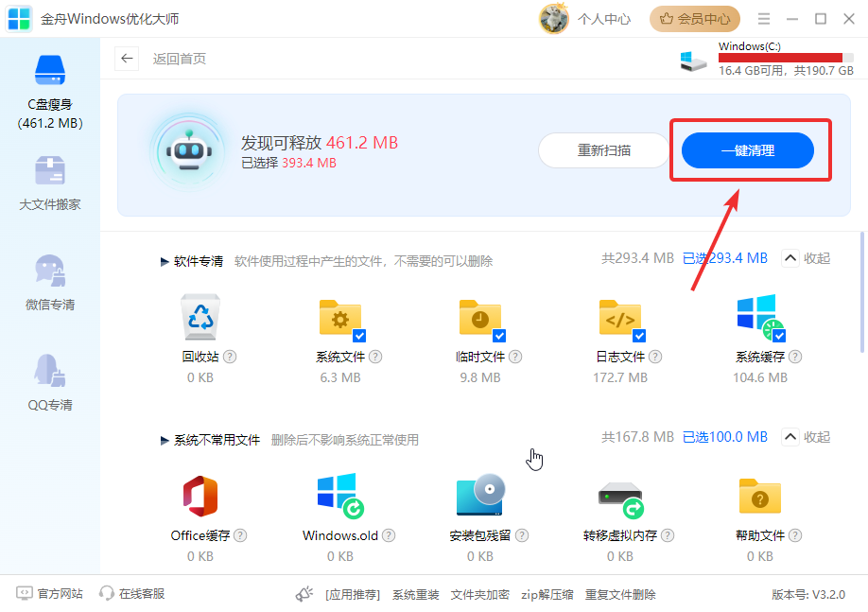This screenshot has width=868, height=612.
Task: Select the 安装包残留 disc icon
Action: point(480,495)
